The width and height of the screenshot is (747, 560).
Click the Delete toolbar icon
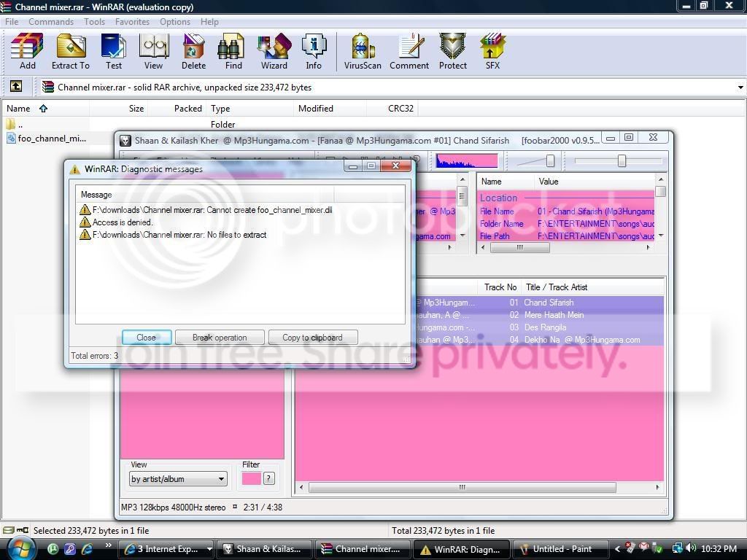193,52
